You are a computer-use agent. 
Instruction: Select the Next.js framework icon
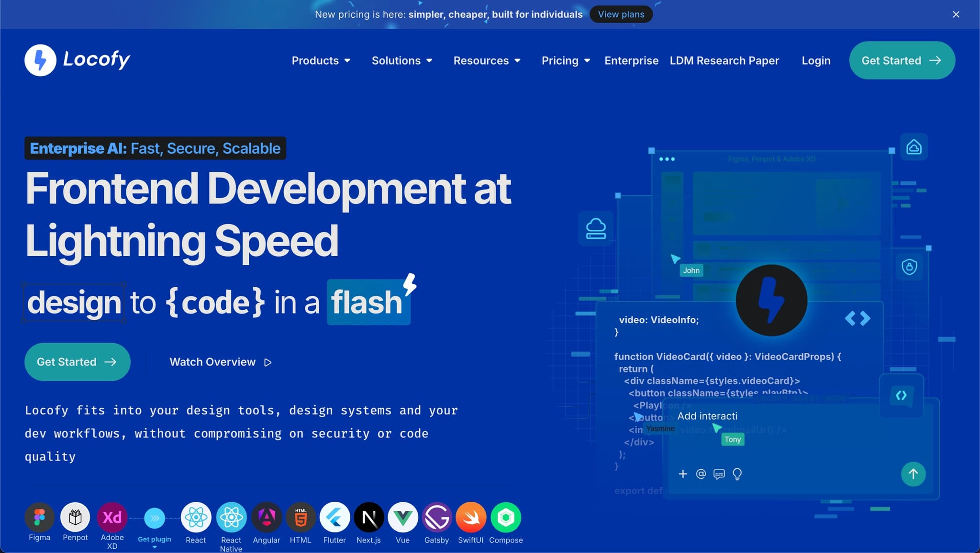coord(368,517)
